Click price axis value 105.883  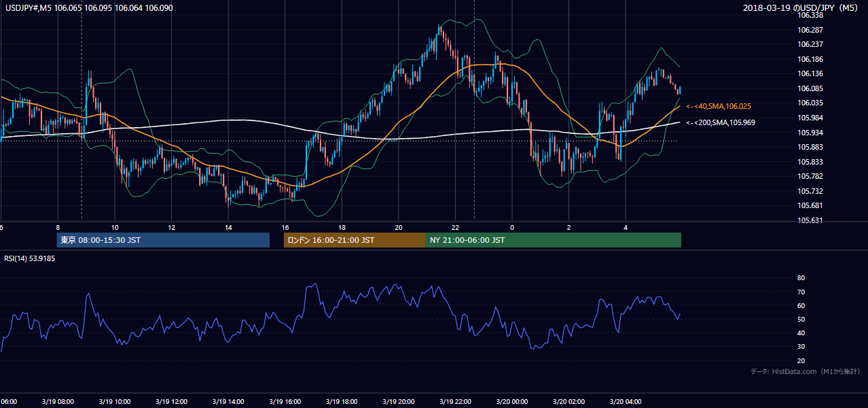811,147
